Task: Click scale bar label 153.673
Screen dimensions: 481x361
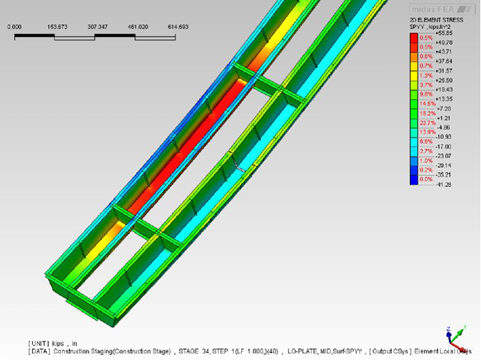Action: pyautogui.click(x=57, y=27)
